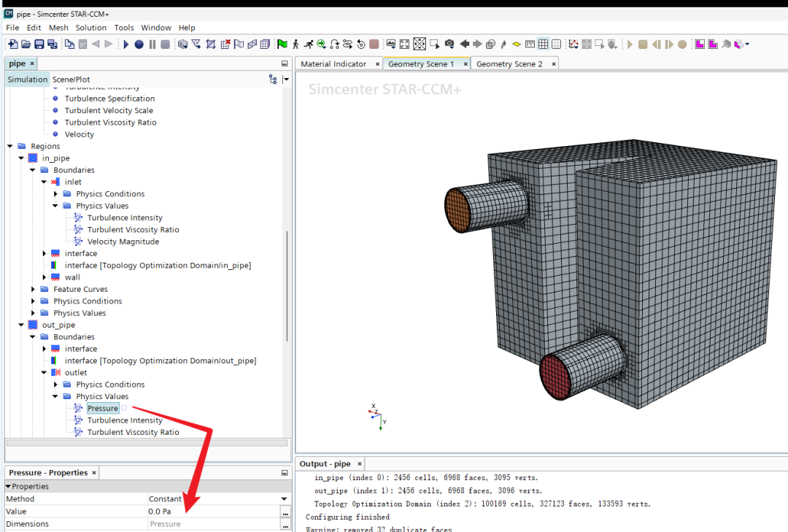Click the tree horizontal scrollbar
Screen dimensions: 788x532
[x=147, y=443]
